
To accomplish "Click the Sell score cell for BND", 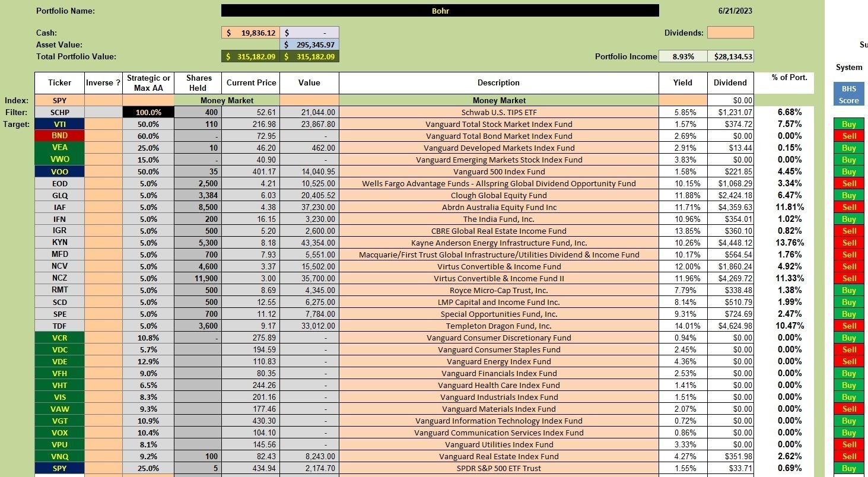I will point(848,136).
